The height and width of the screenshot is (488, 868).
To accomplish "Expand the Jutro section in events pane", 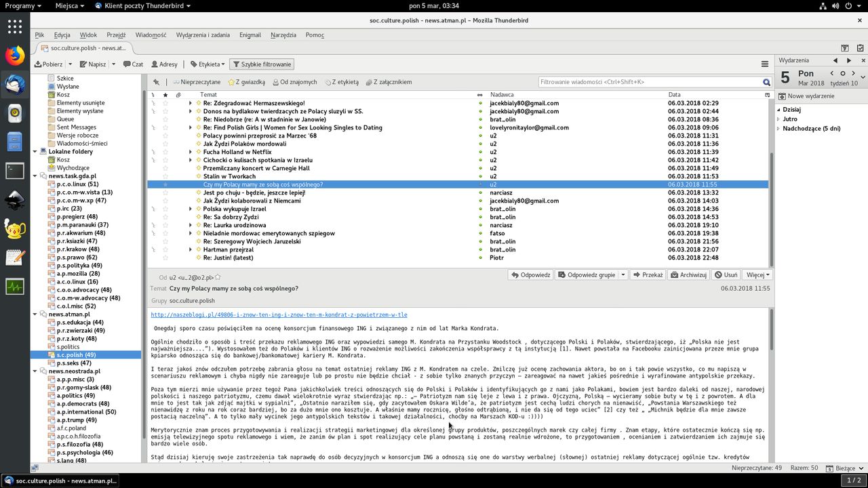I will point(778,119).
